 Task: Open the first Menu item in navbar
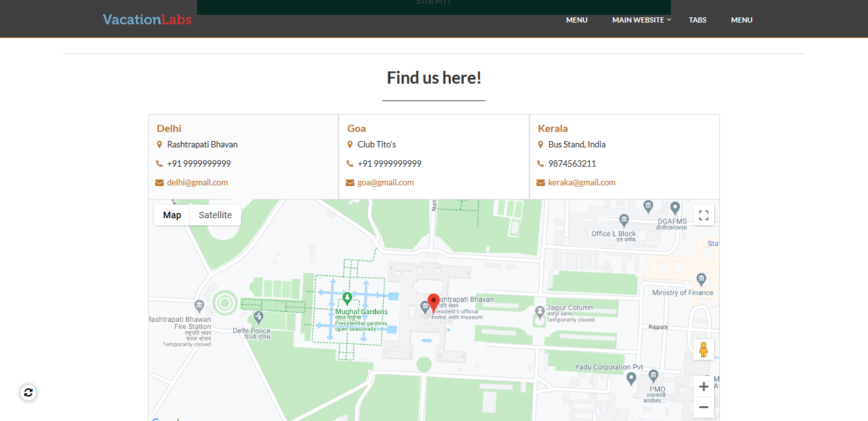[x=576, y=20]
